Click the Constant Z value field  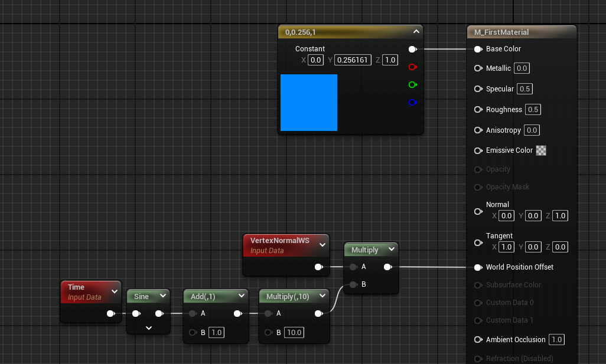[x=390, y=60]
